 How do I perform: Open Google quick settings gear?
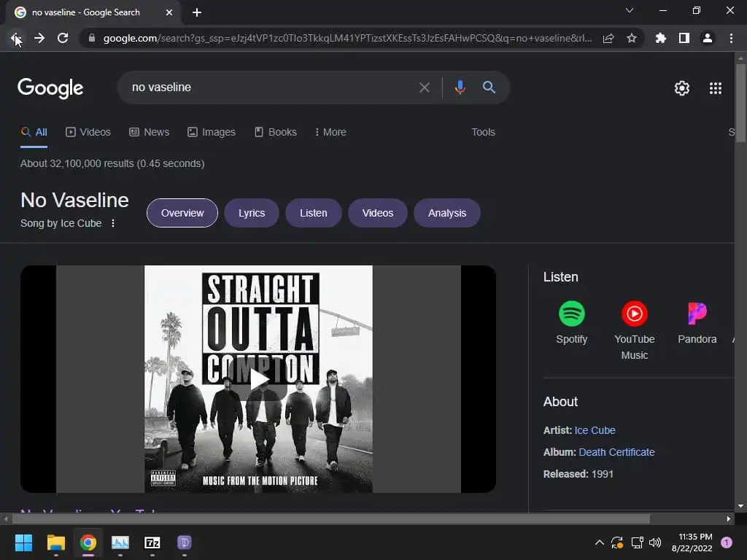(682, 88)
